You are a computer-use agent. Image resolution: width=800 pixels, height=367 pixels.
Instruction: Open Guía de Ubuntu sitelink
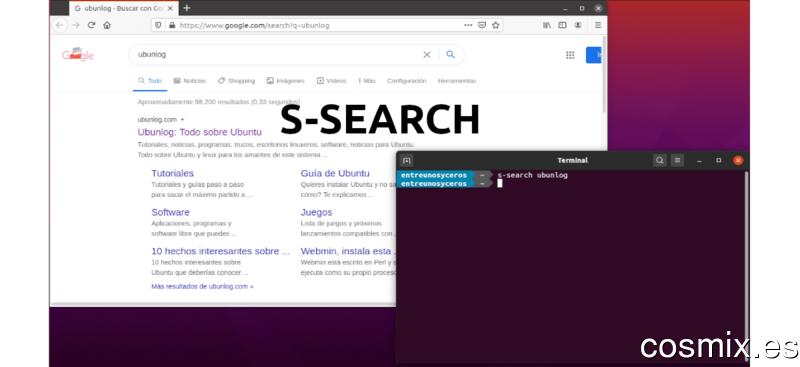pos(335,174)
